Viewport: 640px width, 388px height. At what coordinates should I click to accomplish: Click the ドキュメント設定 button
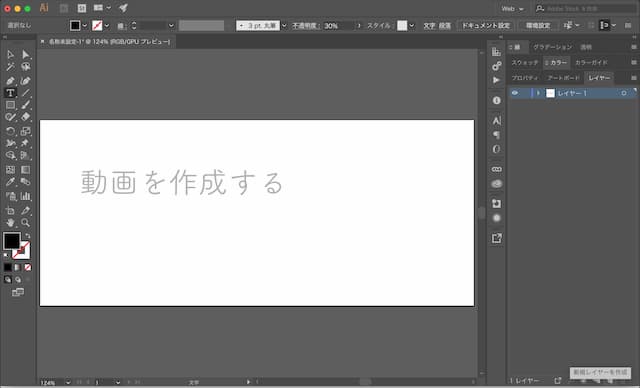coord(486,26)
